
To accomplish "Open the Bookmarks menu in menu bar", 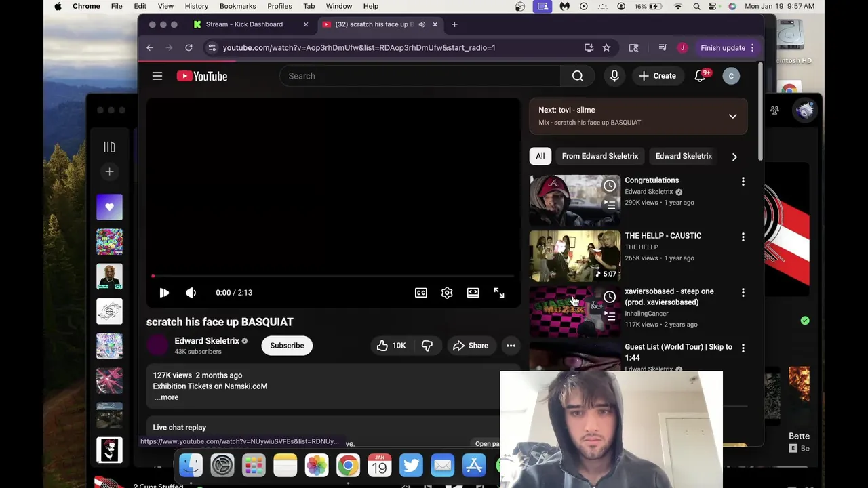I will [238, 6].
